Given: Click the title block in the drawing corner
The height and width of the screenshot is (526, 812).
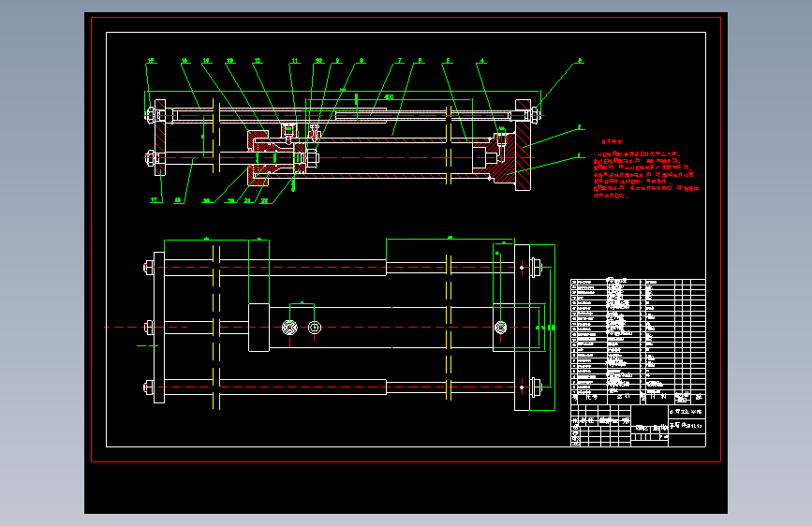Looking at the screenshot, I should (638, 425).
